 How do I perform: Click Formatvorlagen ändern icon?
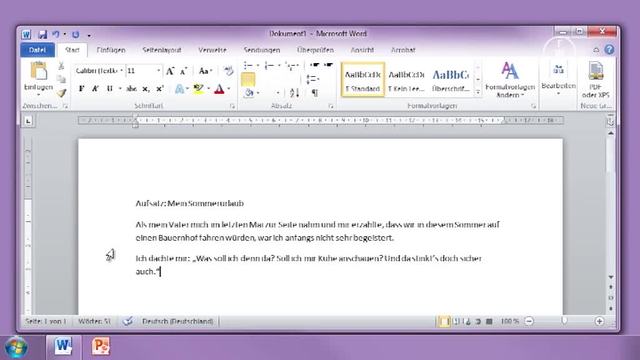click(x=510, y=80)
